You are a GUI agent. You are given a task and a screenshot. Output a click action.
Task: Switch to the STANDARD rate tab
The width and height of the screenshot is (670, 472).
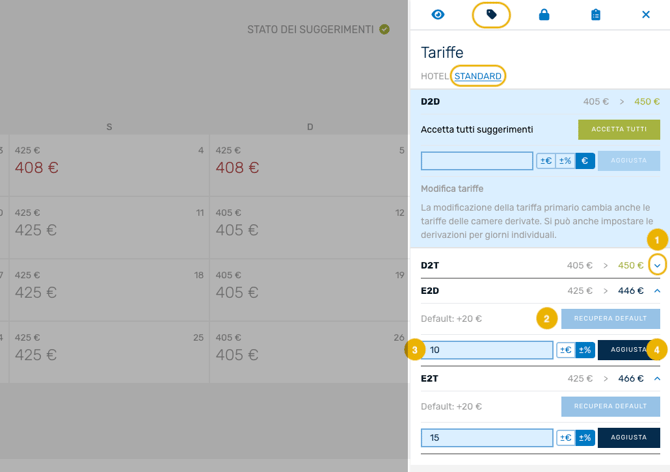pos(478,76)
